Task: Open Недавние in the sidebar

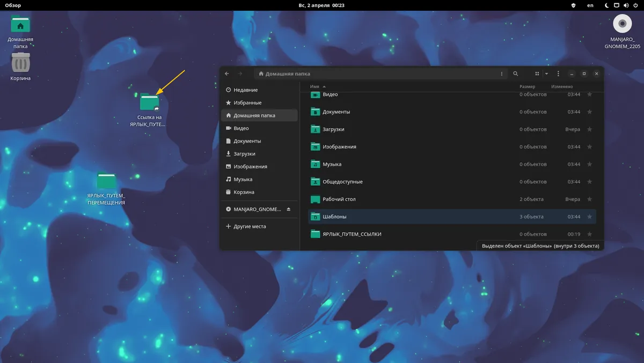Action: (259, 90)
